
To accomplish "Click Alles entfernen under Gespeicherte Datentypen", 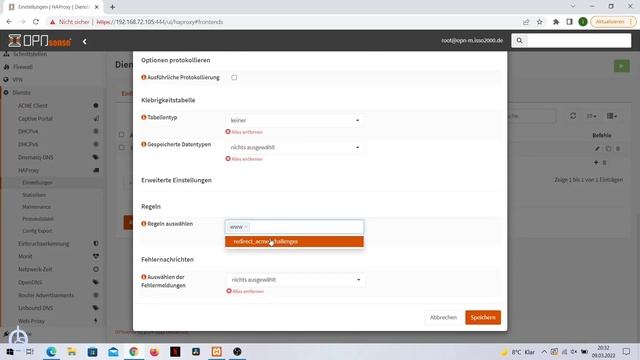I will point(244,159).
